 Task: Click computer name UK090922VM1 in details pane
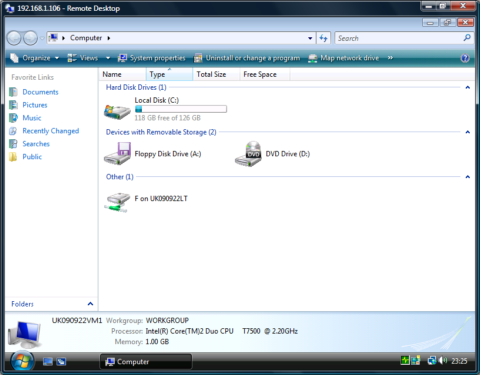tap(77, 320)
